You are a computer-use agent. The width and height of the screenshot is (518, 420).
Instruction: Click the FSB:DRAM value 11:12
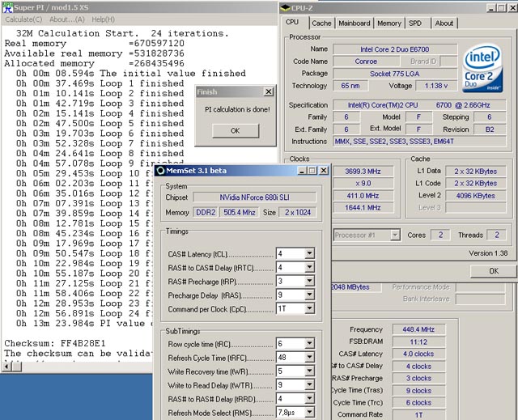pos(418,342)
